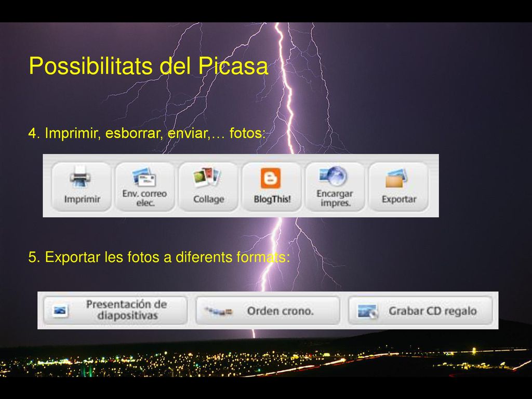Select Grabar CD regalo button
Image resolution: width=532 pixels, height=399 pixels.
coord(420,310)
